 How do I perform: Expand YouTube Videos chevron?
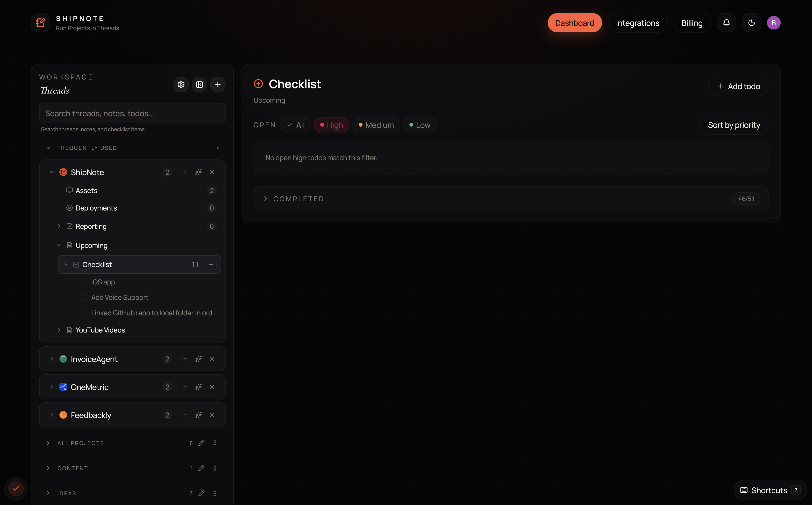pyautogui.click(x=59, y=330)
